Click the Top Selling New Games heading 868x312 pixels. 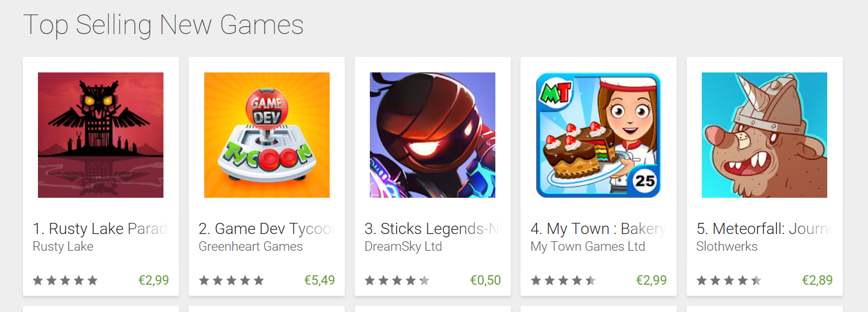pyautogui.click(x=163, y=25)
